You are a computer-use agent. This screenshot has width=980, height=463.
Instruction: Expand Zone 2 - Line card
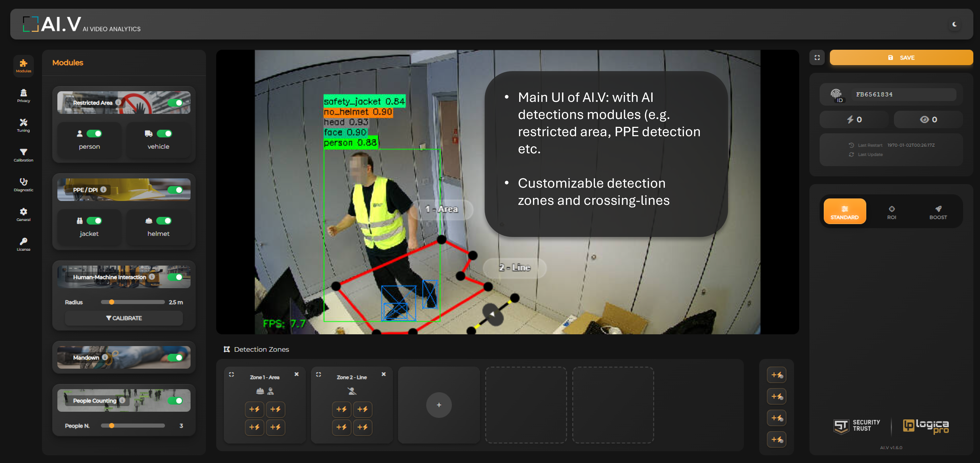pyautogui.click(x=318, y=375)
